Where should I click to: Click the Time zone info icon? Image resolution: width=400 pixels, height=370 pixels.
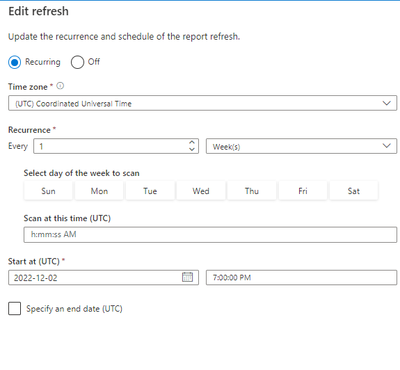(x=60, y=86)
